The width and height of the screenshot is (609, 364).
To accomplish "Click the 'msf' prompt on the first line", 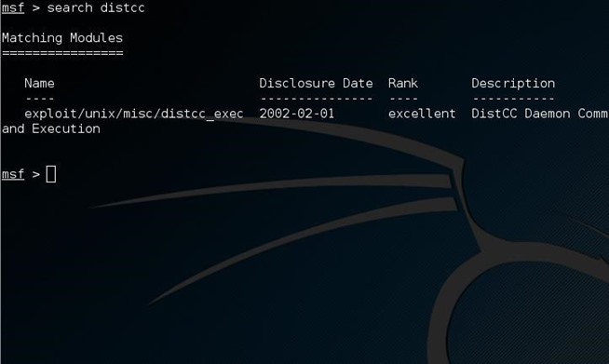I will 13,7.
